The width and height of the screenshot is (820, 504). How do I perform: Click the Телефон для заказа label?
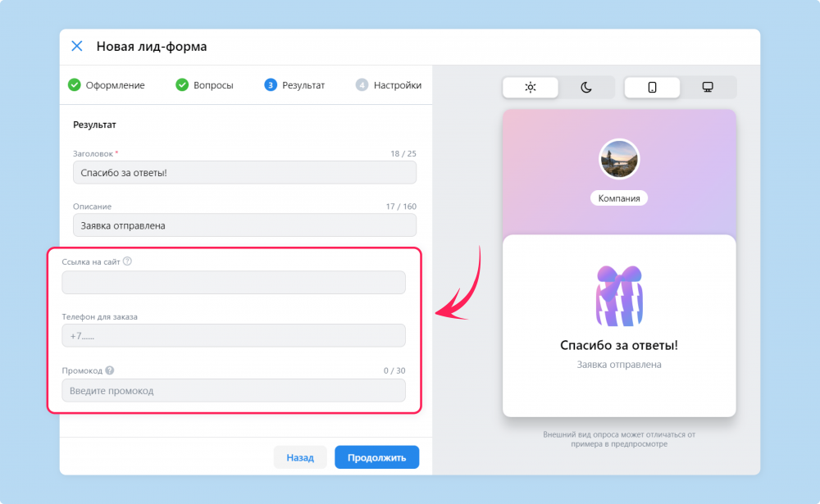point(100,317)
